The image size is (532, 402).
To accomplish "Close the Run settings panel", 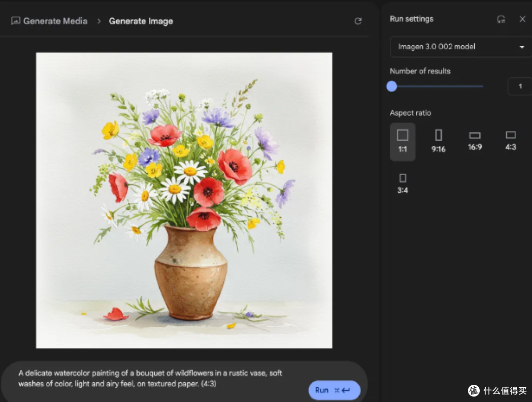I will 523,19.
